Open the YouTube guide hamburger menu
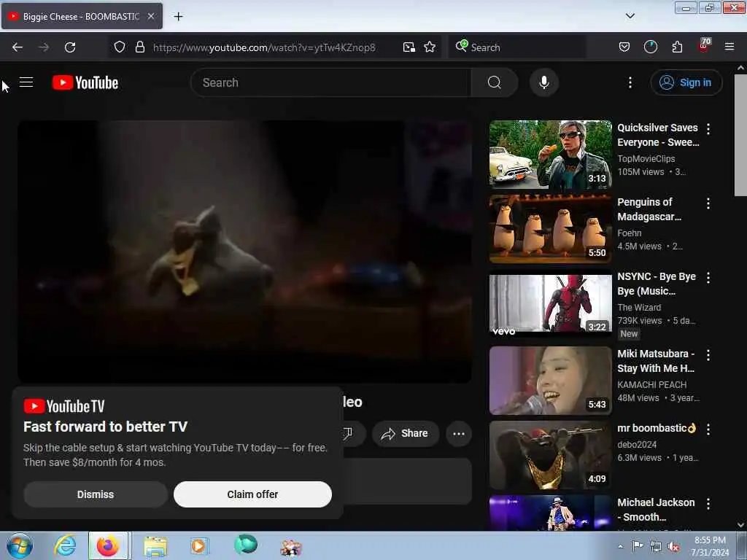This screenshot has height=560, width=747. 26,82
